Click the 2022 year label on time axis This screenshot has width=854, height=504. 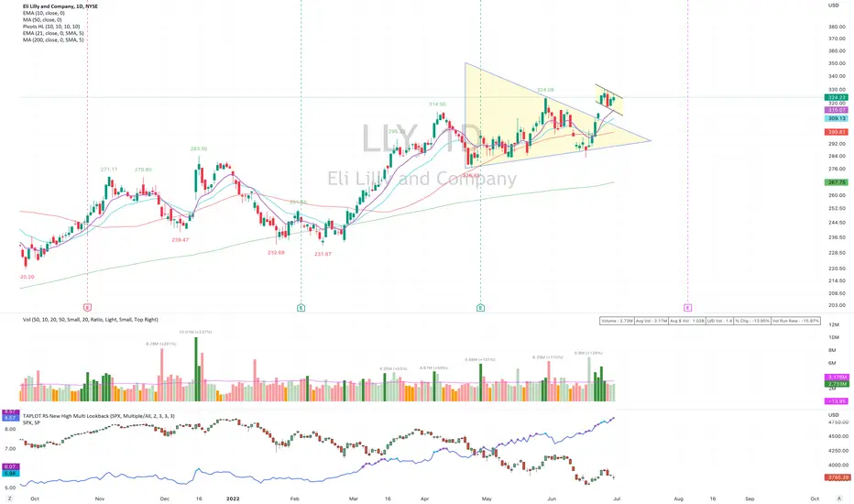(233, 499)
